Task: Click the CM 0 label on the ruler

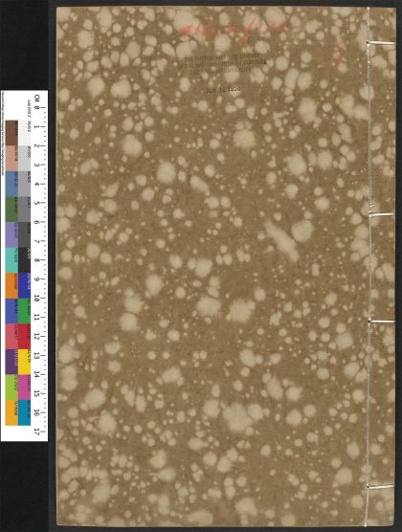Action: (37, 102)
